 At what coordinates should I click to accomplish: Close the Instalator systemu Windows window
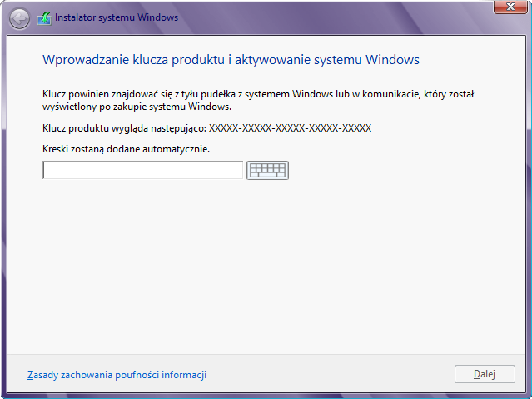click(x=510, y=7)
